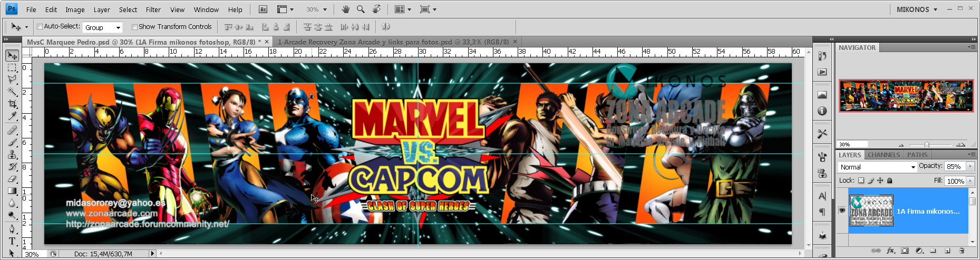Enable the Auto-Select checkbox
980x260 pixels.
pyautogui.click(x=40, y=27)
